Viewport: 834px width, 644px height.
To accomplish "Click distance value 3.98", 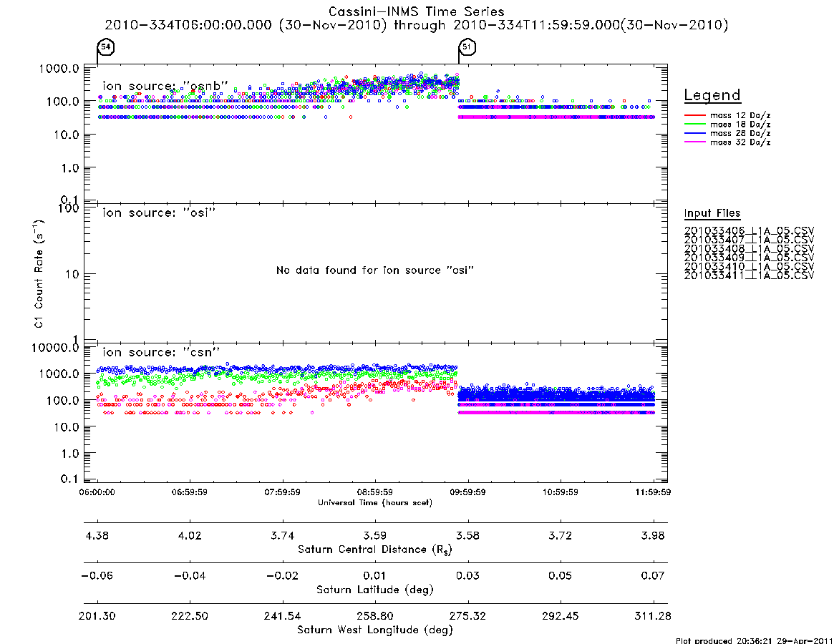I will pos(653,535).
